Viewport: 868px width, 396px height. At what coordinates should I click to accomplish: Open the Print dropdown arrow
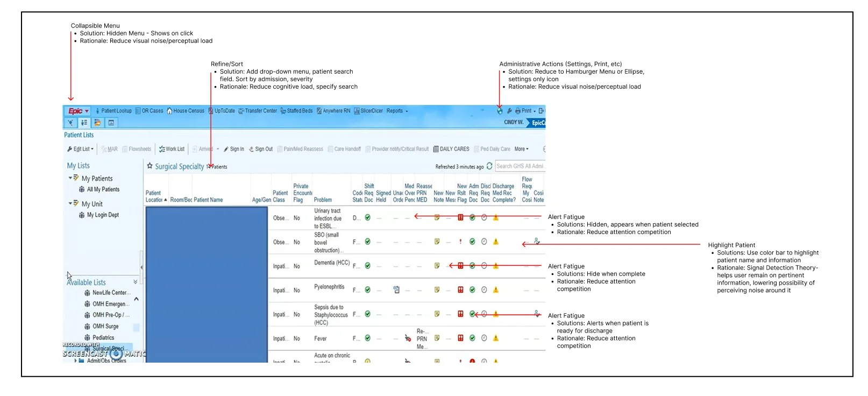coord(535,111)
